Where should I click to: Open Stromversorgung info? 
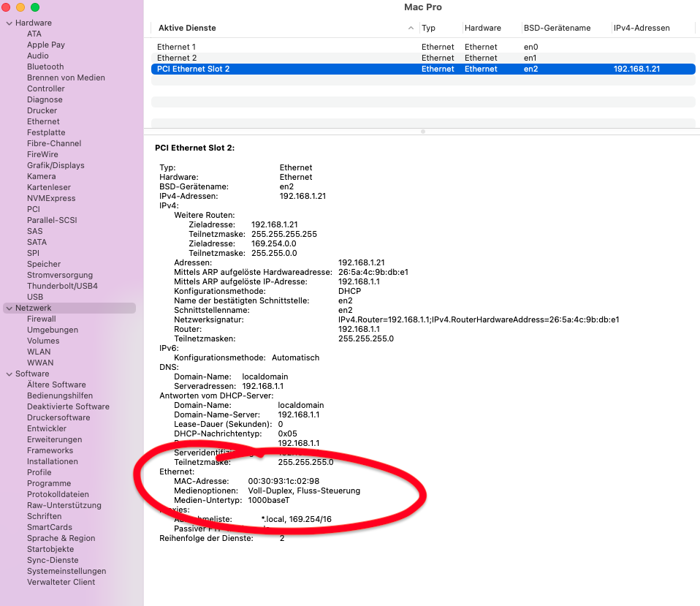point(60,275)
